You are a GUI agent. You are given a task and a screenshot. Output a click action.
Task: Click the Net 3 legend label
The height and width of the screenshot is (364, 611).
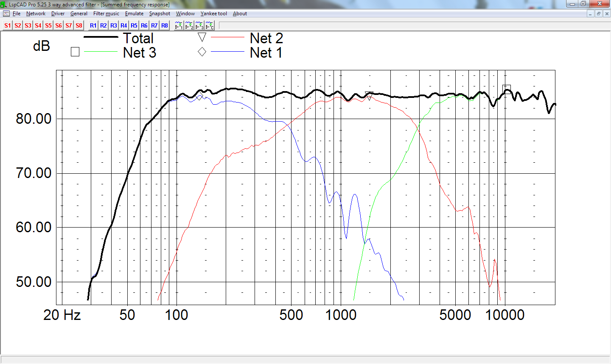[140, 53]
